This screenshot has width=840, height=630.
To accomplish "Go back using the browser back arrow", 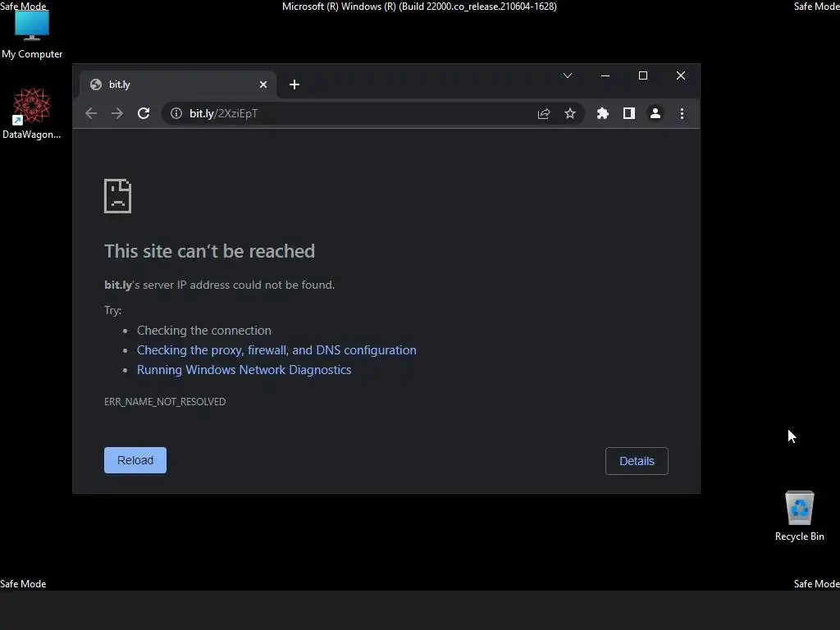I will 91,113.
